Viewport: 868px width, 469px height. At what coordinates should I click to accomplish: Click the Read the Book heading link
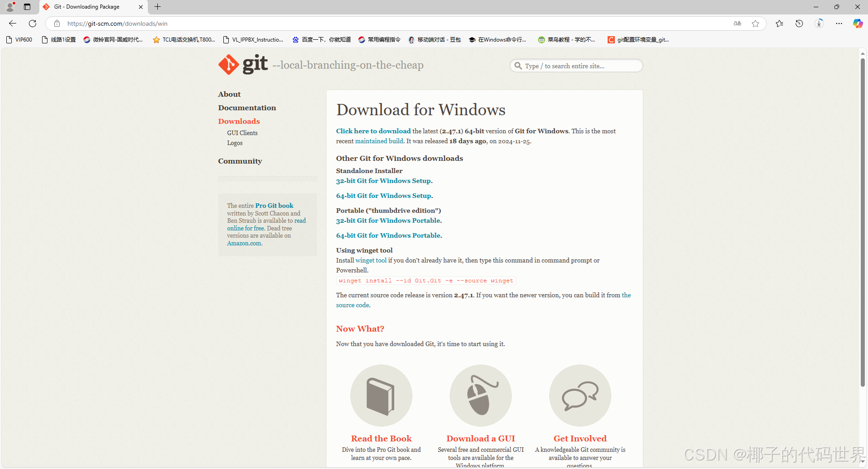pyautogui.click(x=381, y=438)
